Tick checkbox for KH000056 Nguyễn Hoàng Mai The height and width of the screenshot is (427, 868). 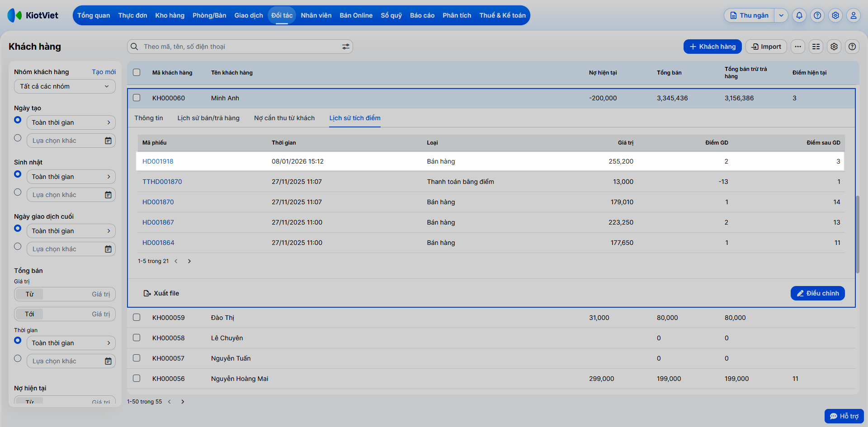click(x=137, y=378)
